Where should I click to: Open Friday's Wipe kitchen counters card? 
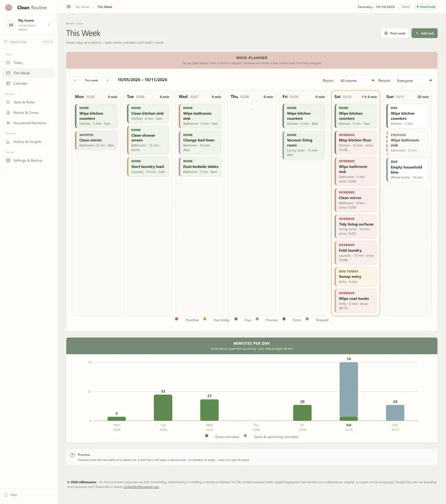[x=304, y=116]
